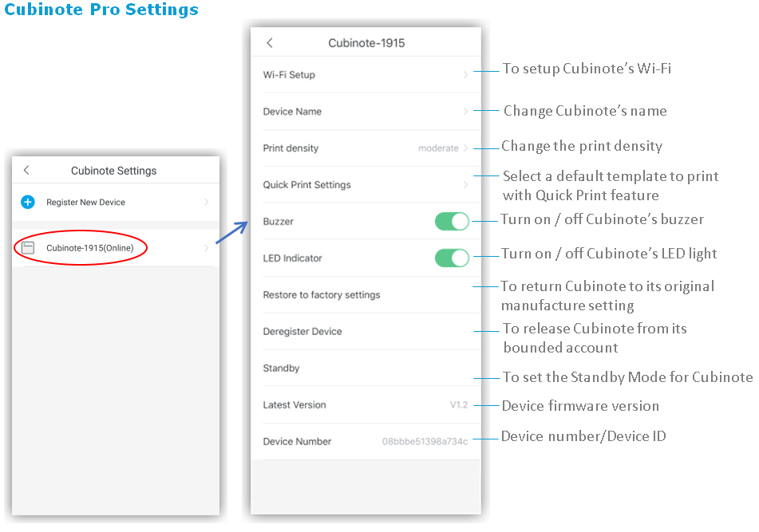Turn off the Buzzer switch
Viewport: 759px width, 532px height.
click(x=452, y=222)
